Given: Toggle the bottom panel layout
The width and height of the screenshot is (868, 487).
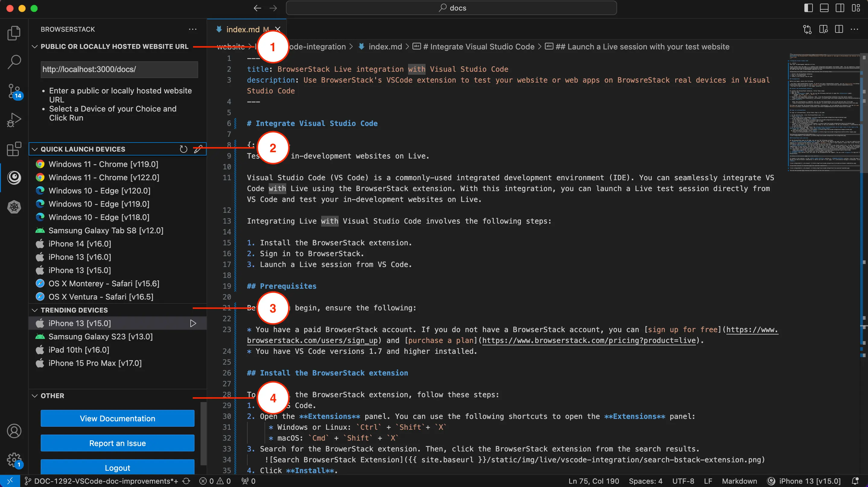Looking at the screenshot, I should click(x=824, y=8).
